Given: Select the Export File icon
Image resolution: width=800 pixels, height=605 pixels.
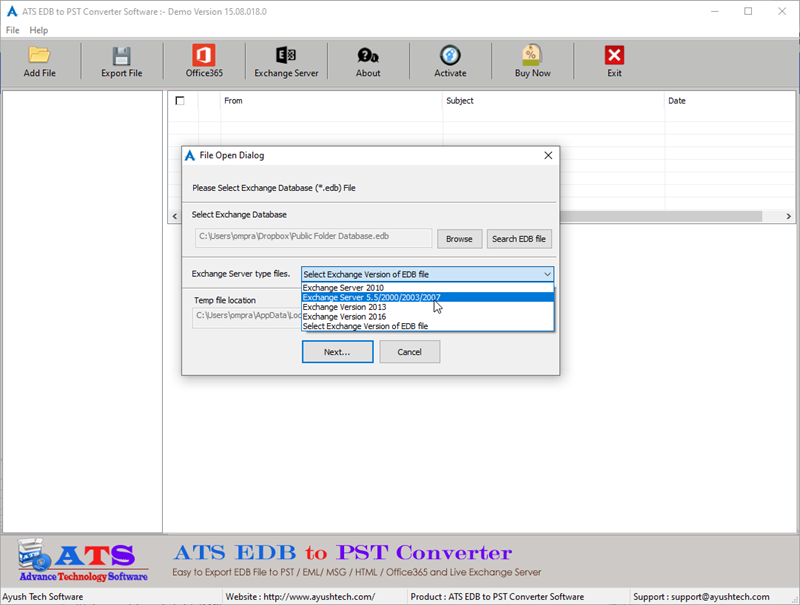Looking at the screenshot, I should tap(121, 62).
